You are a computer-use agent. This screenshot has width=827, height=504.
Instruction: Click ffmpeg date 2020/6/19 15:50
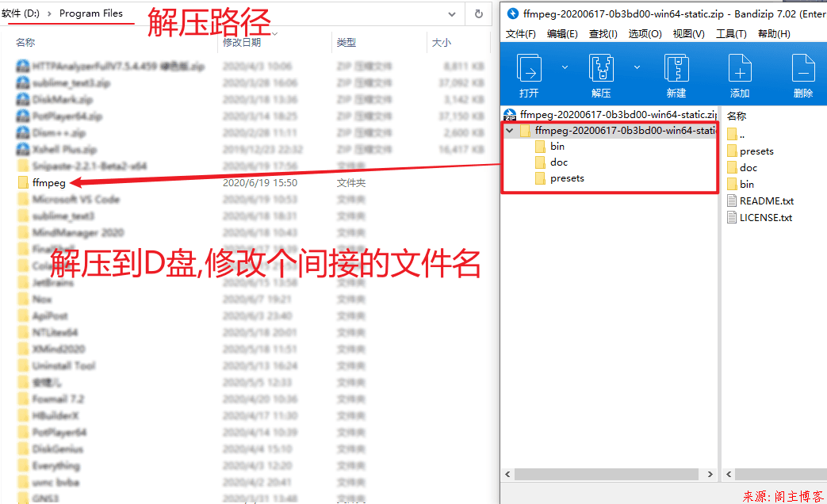260,182
